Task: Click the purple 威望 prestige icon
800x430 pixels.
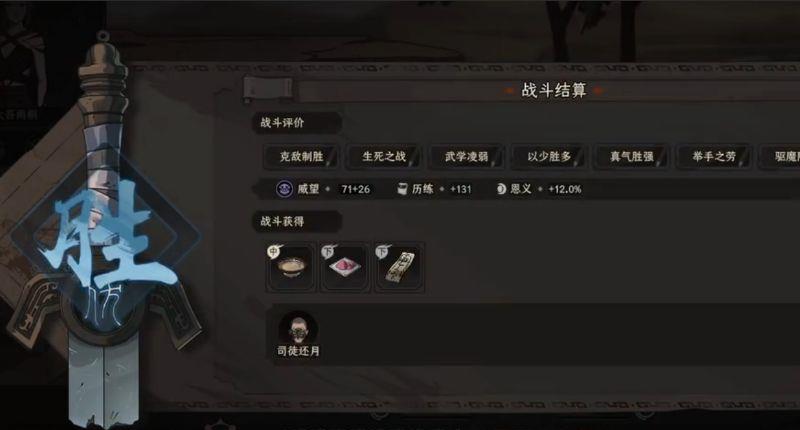Action: point(284,189)
